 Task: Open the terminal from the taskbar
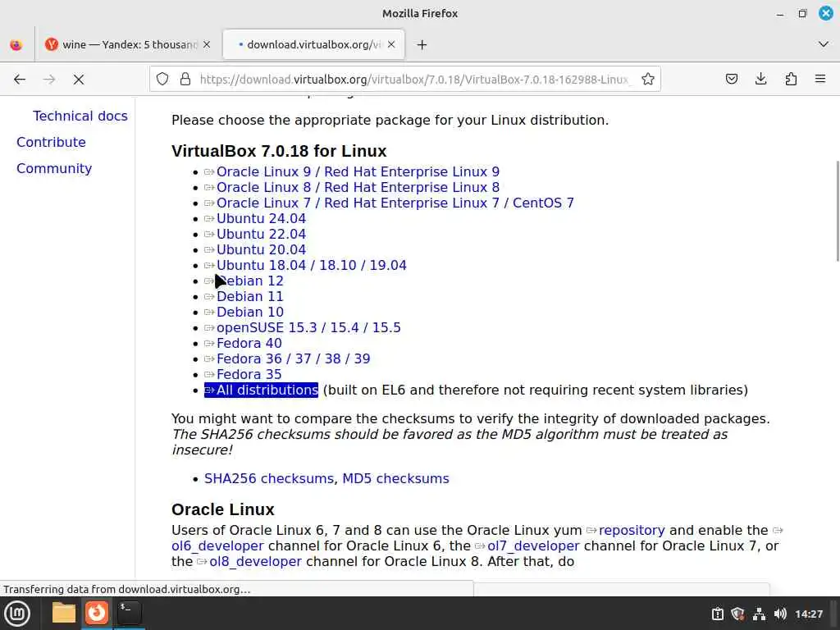point(130,614)
